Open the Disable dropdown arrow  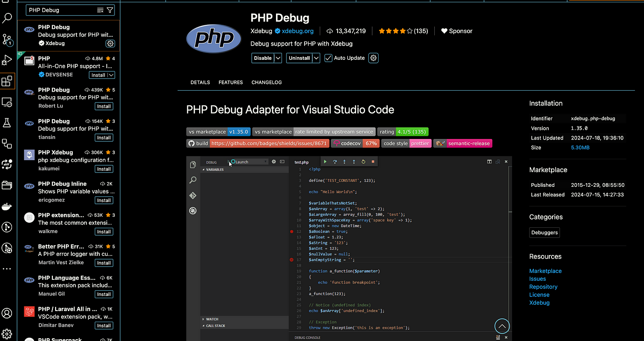(278, 58)
